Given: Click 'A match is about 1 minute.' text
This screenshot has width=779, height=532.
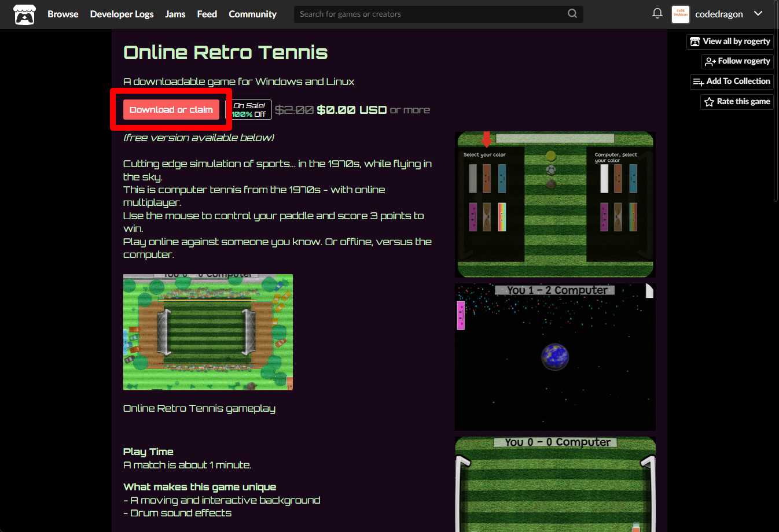Looking at the screenshot, I should (188, 465).
